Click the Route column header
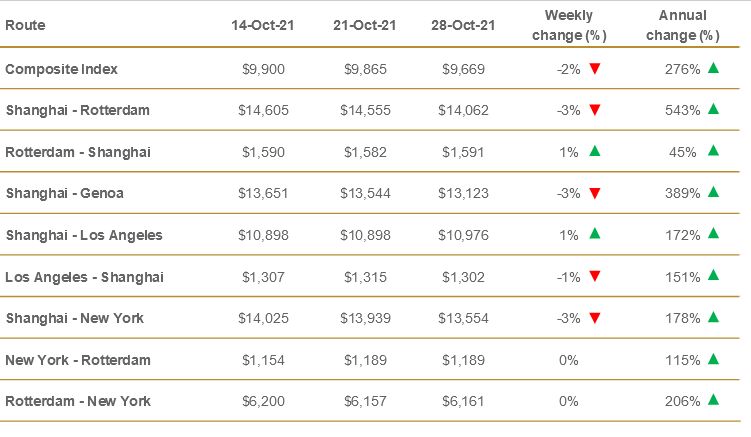751x437 pixels. pos(25,24)
